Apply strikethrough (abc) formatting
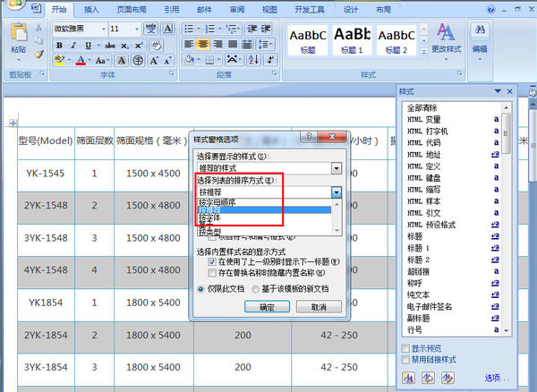This screenshot has width=537, height=392. [x=109, y=45]
